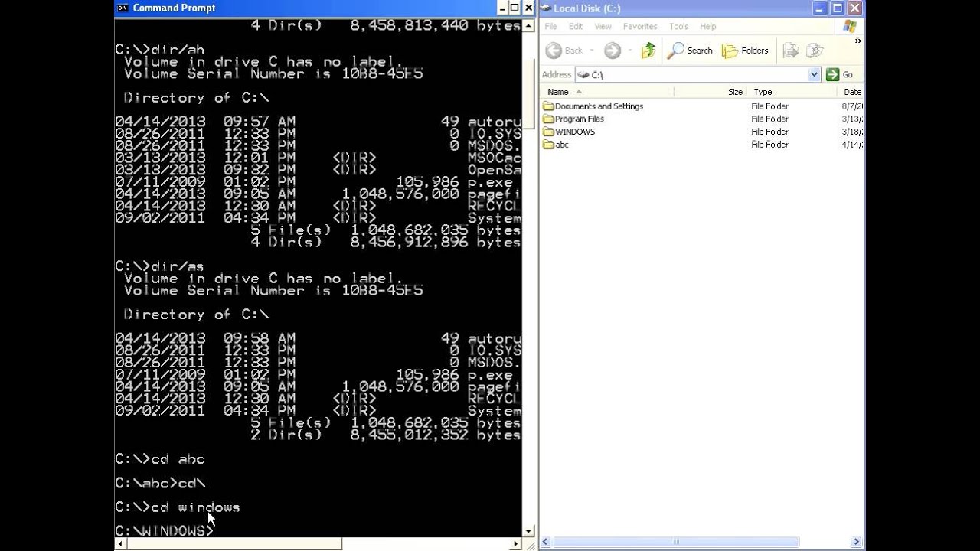Click Command Prompt vertical scrollbar down arrow
The height and width of the screenshot is (551, 980).
(528, 531)
